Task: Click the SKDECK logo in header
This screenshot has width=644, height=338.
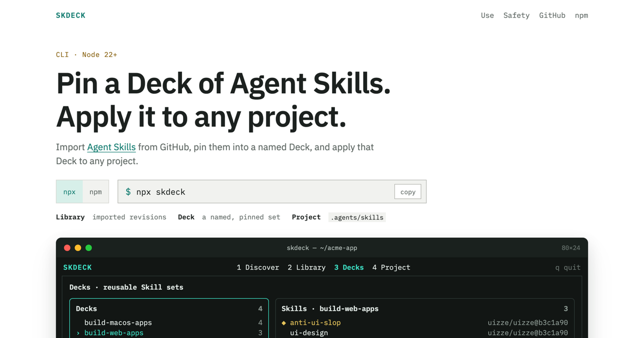Action: (70, 16)
